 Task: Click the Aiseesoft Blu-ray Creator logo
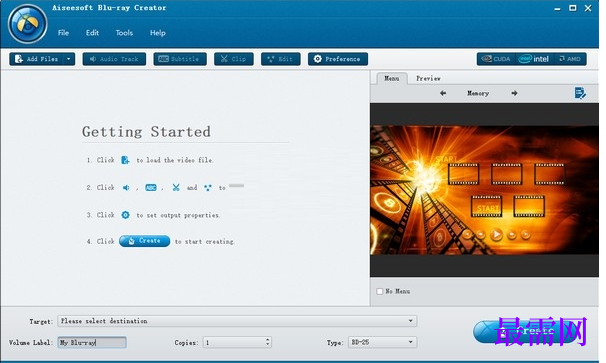[27, 24]
